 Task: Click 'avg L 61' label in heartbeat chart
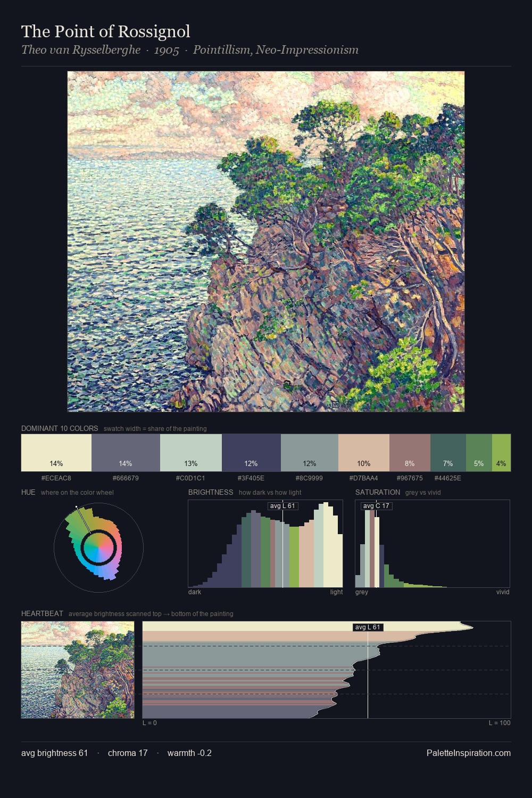tap(368, 627)
